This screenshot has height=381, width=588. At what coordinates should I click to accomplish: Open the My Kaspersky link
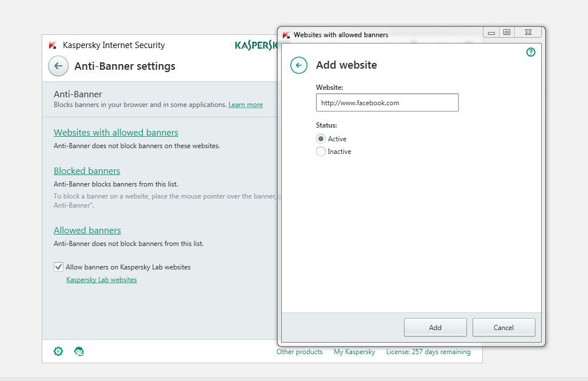tap(354, 352)
